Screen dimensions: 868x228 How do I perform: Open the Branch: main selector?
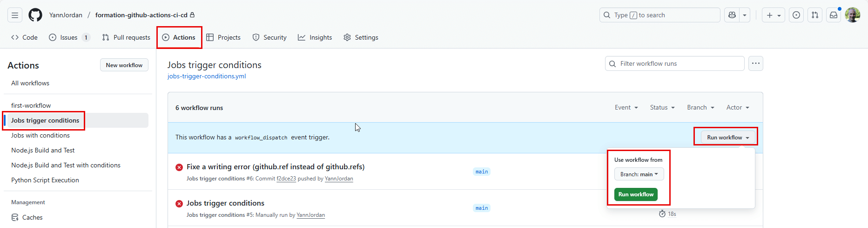[x=639, y=174]
